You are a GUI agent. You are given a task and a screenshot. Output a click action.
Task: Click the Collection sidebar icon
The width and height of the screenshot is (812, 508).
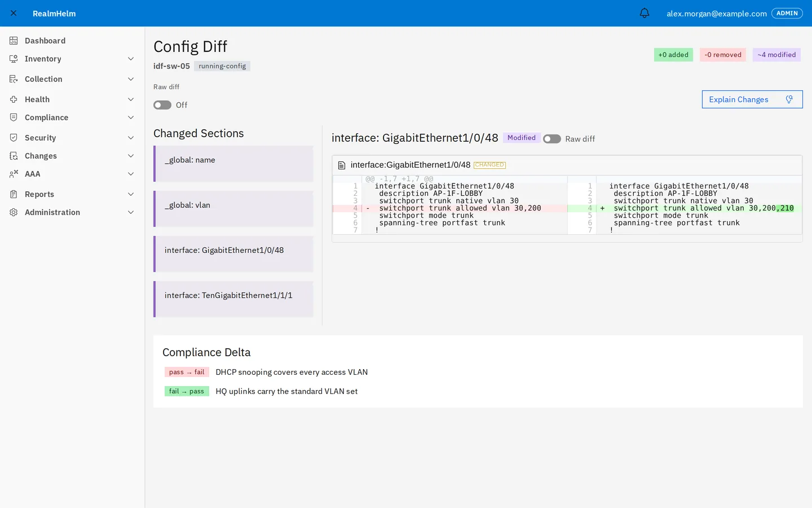14,79
